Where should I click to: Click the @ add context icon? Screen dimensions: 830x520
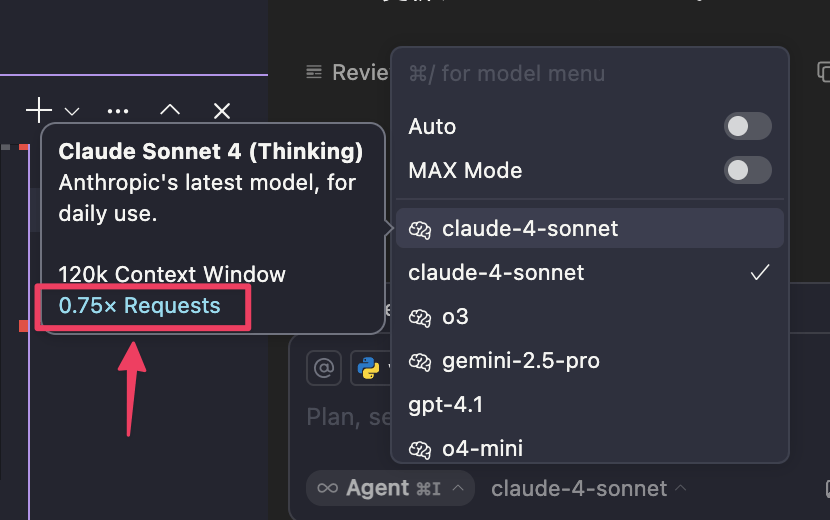point(324,367)
